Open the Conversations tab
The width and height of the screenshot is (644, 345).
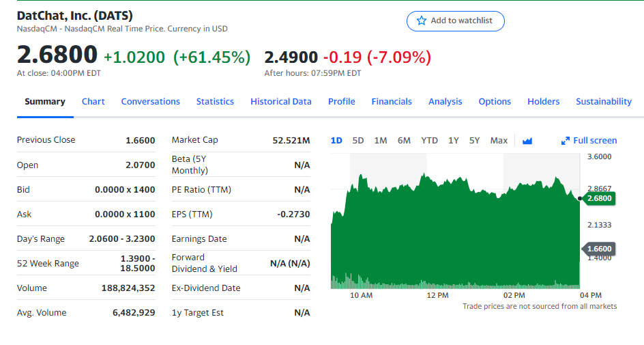pyautogui.click(x=150, y=102)
